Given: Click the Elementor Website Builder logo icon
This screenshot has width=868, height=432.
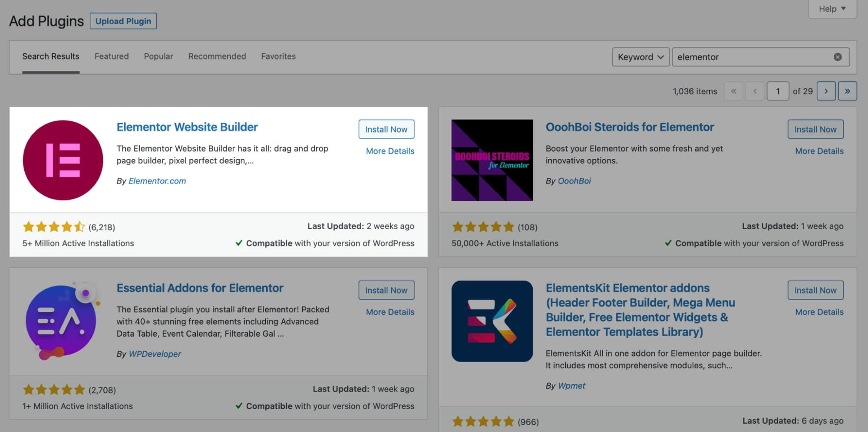Looking at the screenshot, I should click(63, 160).
